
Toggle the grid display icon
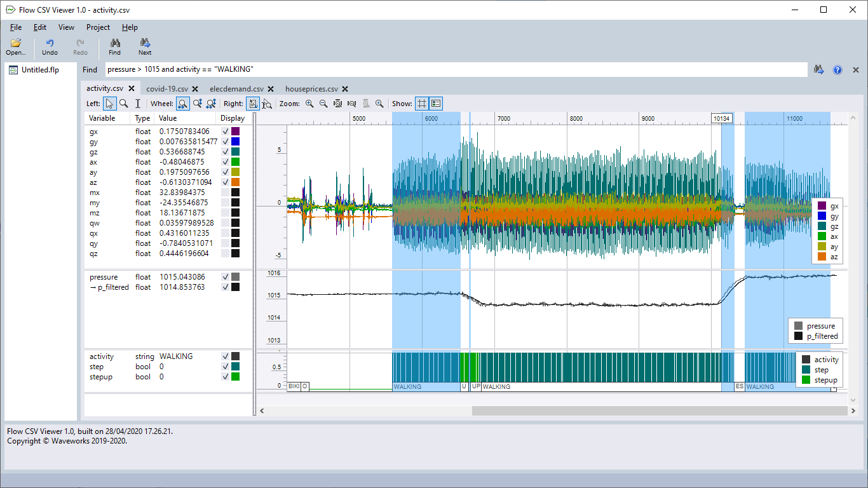422,104
